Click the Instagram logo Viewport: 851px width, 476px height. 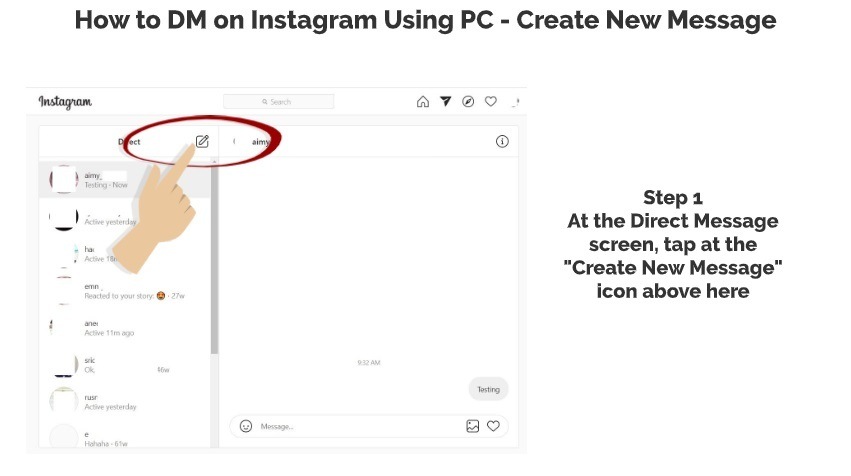(65, 102)
